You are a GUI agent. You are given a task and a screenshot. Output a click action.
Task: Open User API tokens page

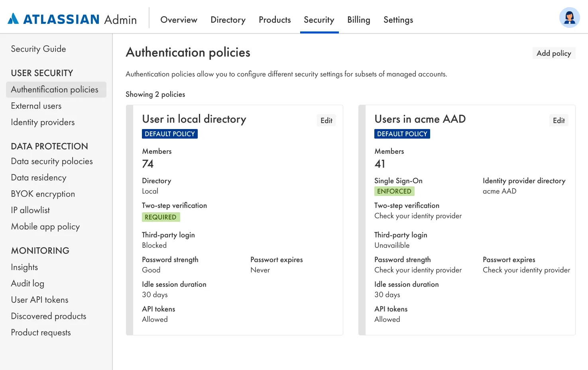[39, 300]
